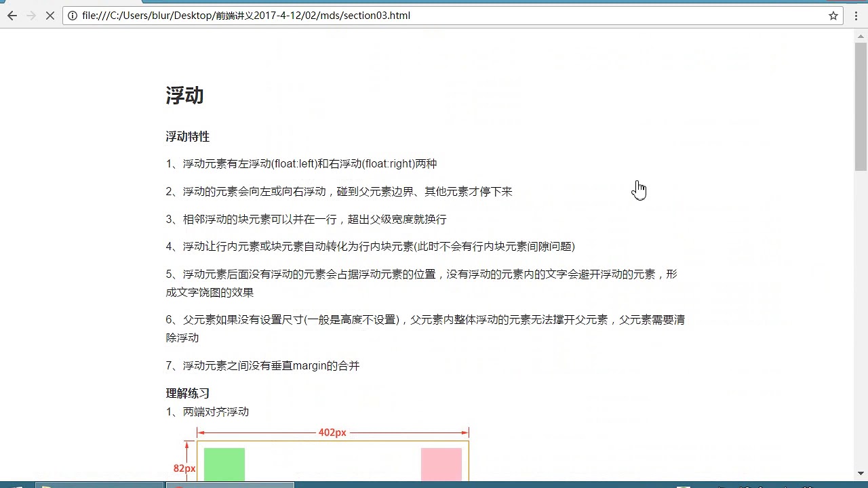868x488 pixels.
Task: Click item 3 about 相邻浮动的块元素
Action: 306,219
